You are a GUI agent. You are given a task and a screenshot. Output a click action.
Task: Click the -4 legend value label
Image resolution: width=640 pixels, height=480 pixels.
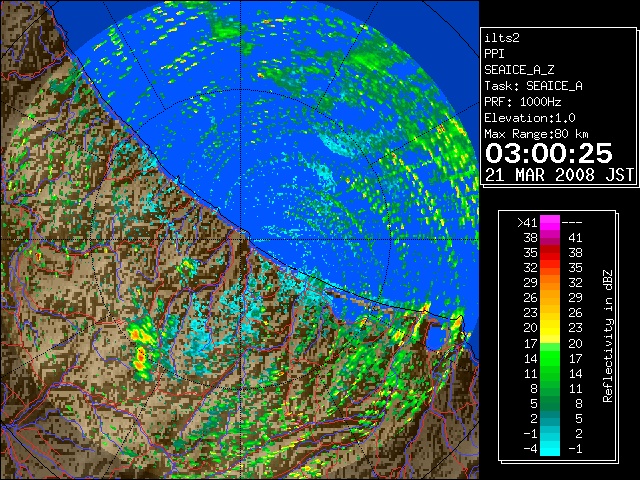click(x=530, y=448)
